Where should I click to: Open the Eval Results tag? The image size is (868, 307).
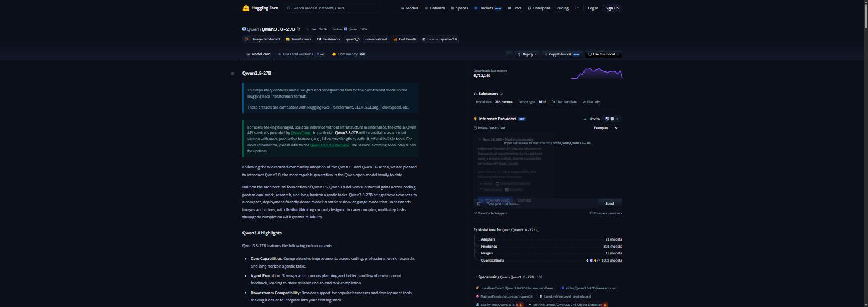pyautogui.click(x=405, y=39)
